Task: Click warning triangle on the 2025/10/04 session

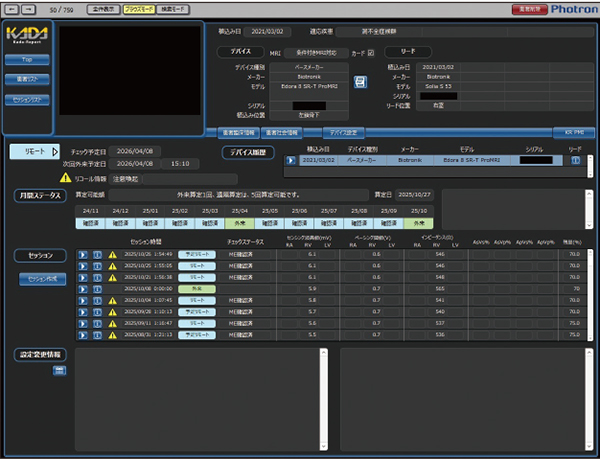Action: tap(113, 299)
